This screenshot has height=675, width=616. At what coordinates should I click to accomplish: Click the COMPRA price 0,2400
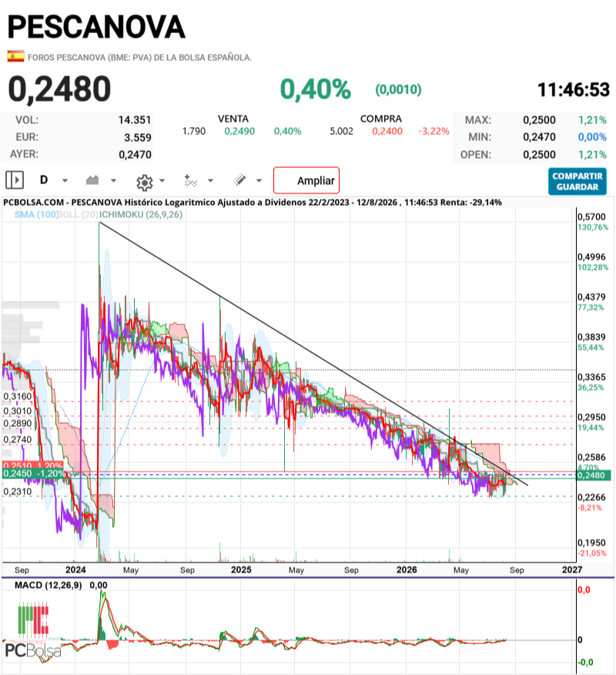click(x=387, y=131)
